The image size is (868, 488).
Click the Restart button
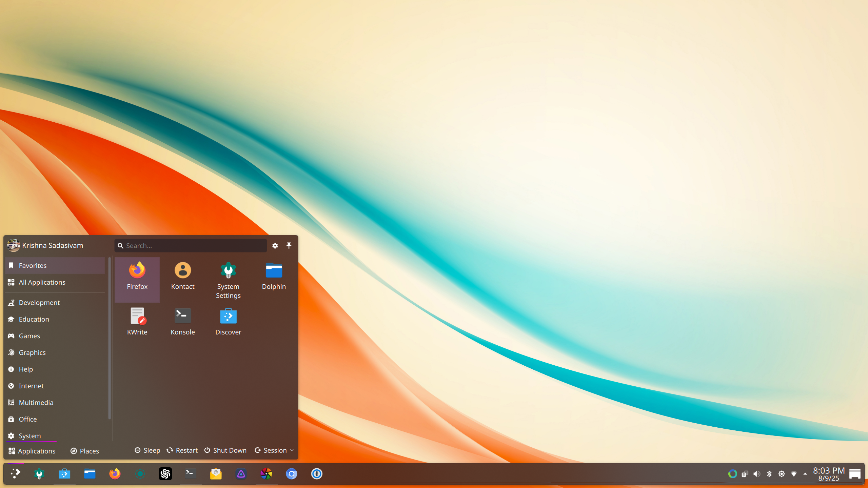182,450
